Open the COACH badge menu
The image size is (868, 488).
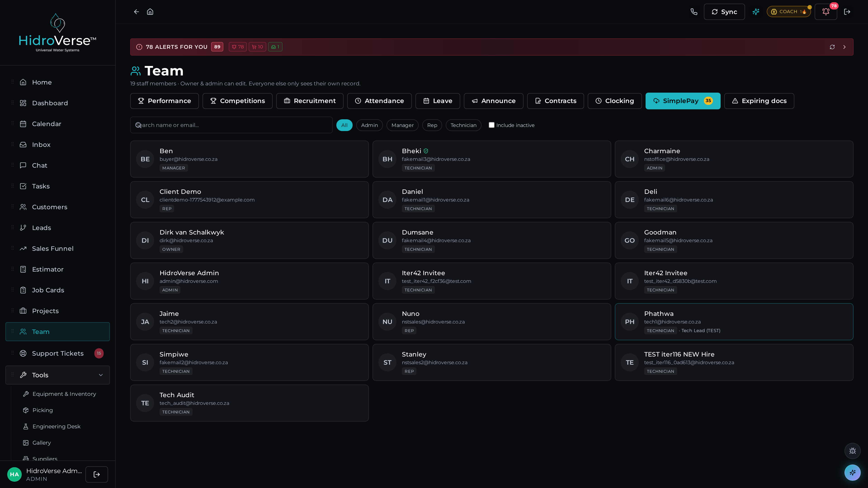[789, 12]
